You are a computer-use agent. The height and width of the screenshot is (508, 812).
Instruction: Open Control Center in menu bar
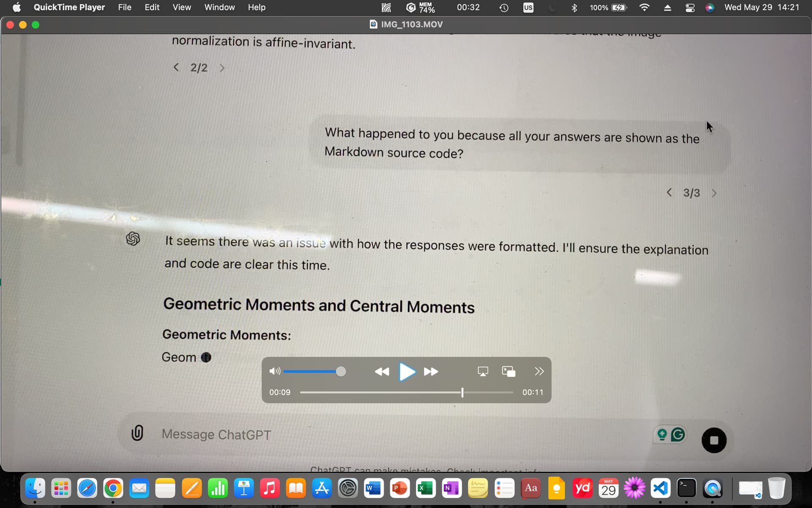click(690, 8)
